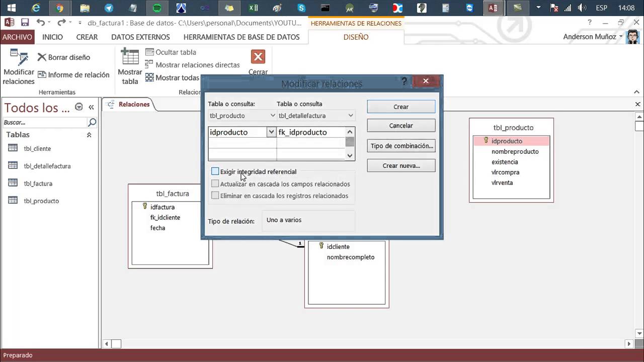Click Mostrar relaciones directas

192,65
